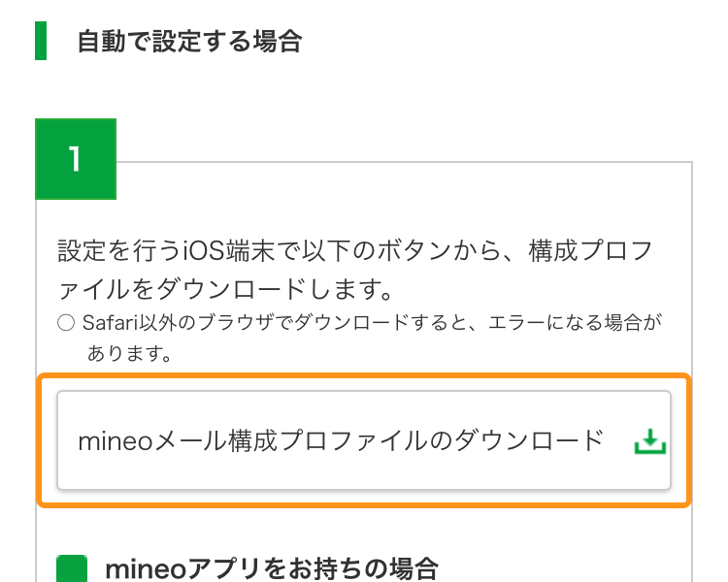The height and width of the screenshot is (582, 728).
Task: Click the green download icon
Action: 650,441
